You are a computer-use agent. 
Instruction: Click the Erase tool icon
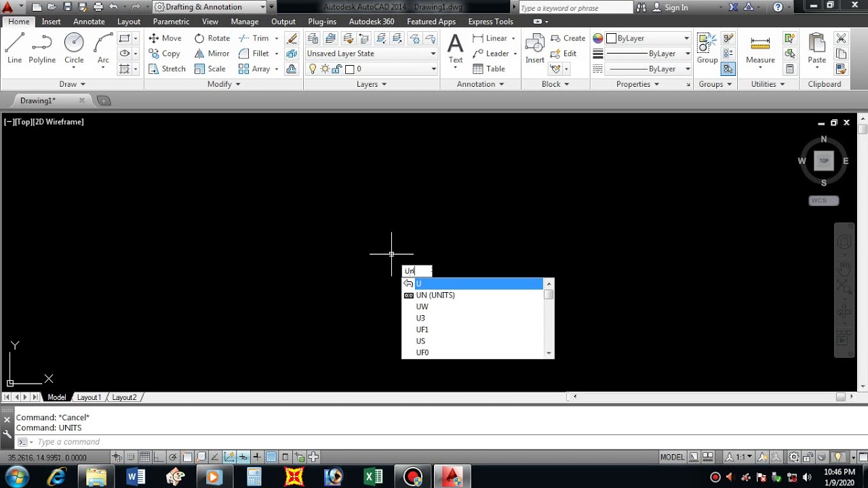coord(292,38)
